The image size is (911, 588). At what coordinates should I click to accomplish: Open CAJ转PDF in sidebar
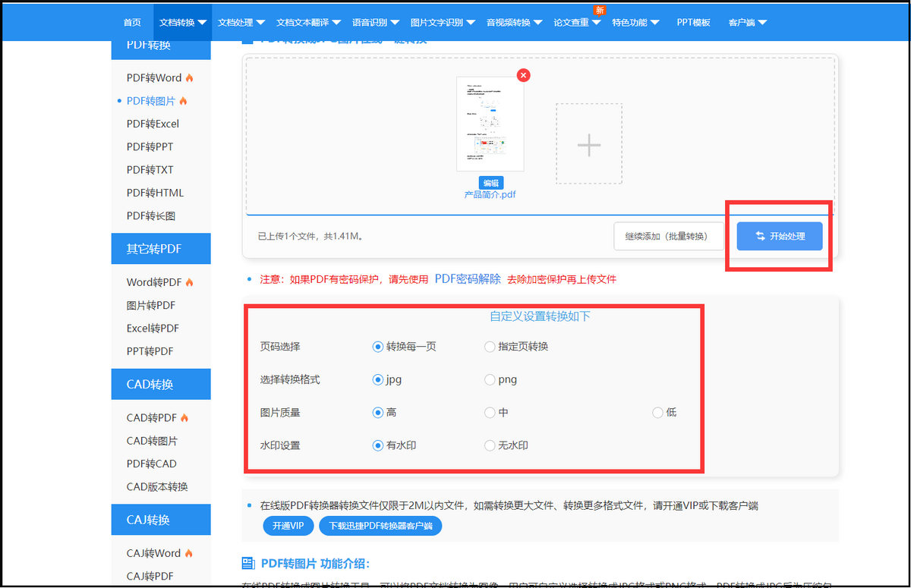(x=150, y=577)
